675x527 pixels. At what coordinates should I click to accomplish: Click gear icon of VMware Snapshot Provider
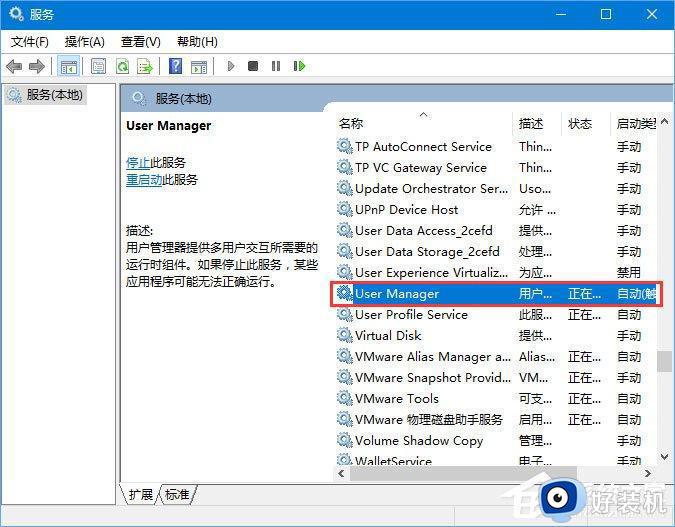(x=344, y=377)
